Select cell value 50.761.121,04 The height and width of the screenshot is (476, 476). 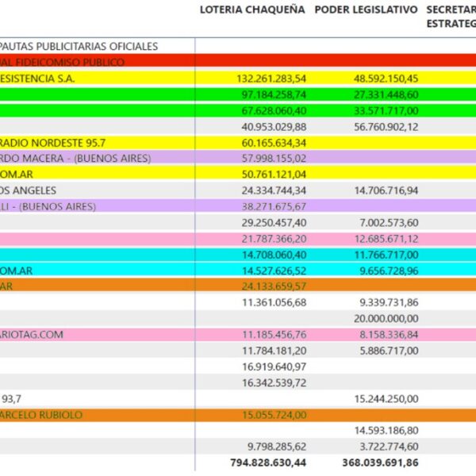tap(274, 175)
